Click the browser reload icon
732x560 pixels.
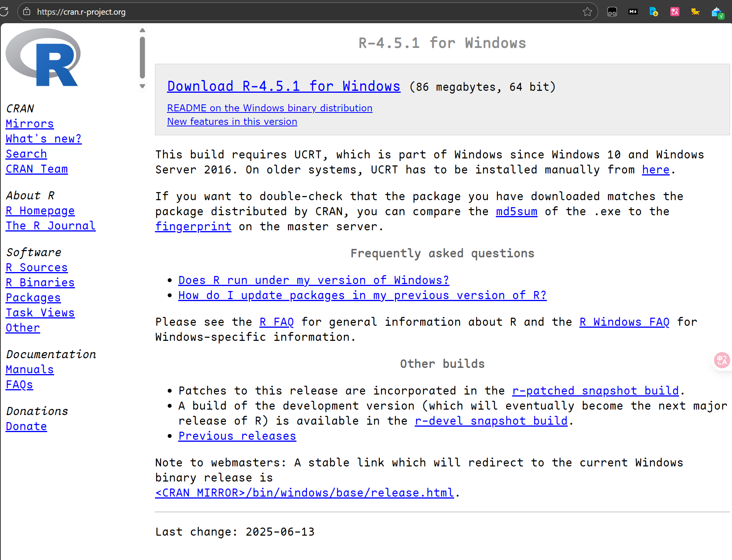pyautogui.click(x=4, y=12)
